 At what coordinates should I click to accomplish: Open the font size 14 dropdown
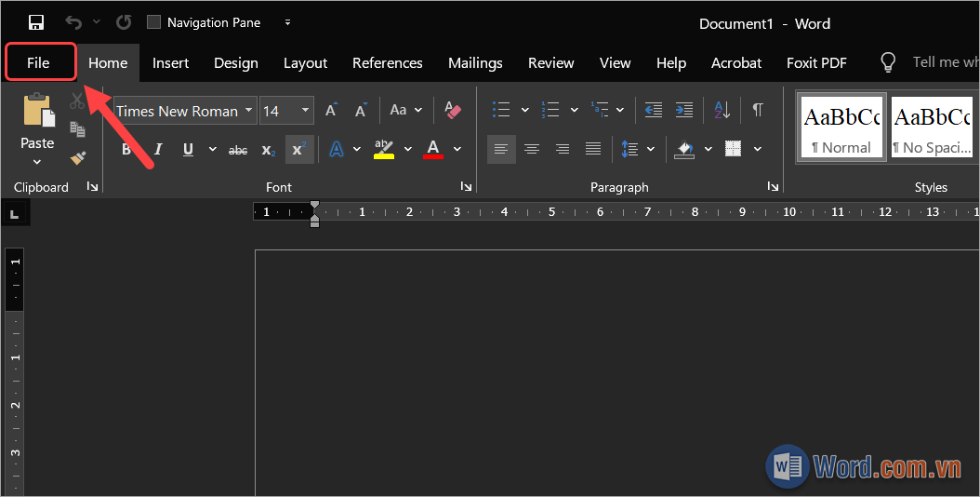[306, 111]
